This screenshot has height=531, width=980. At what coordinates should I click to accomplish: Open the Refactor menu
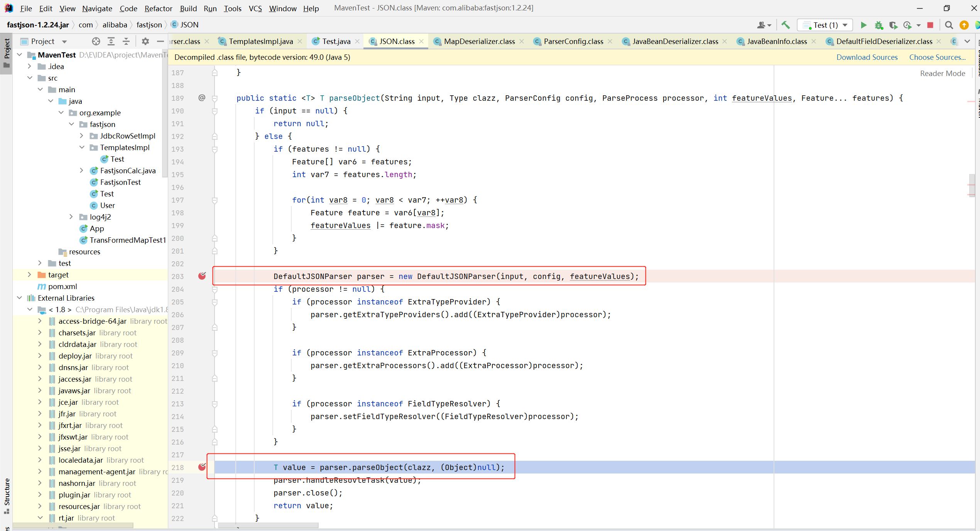tap(158, 8)
